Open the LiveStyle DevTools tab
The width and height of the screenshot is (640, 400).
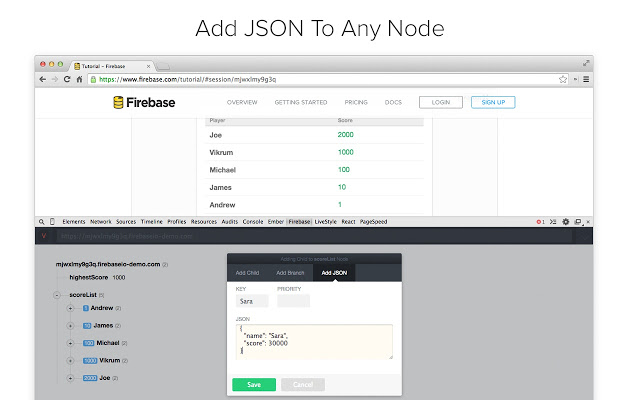[326, 222]
